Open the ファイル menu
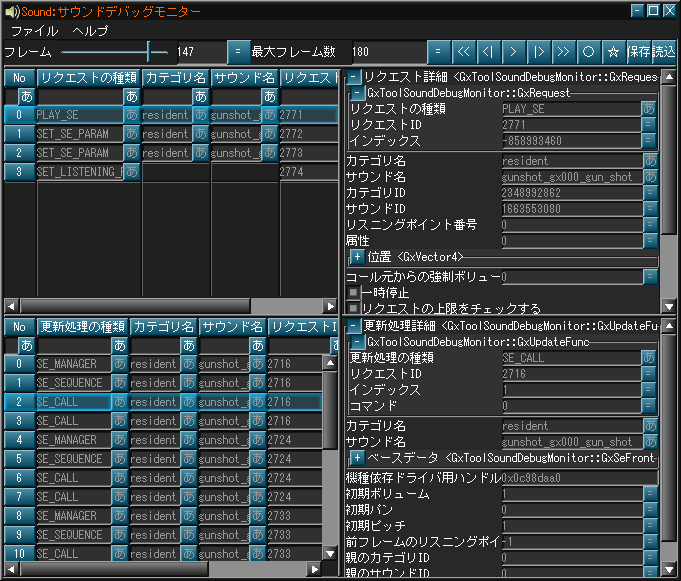681x581 pixels. [x=34, y=31]
